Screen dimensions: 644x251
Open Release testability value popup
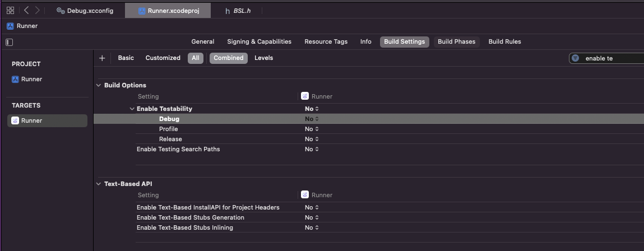point(312,139)
